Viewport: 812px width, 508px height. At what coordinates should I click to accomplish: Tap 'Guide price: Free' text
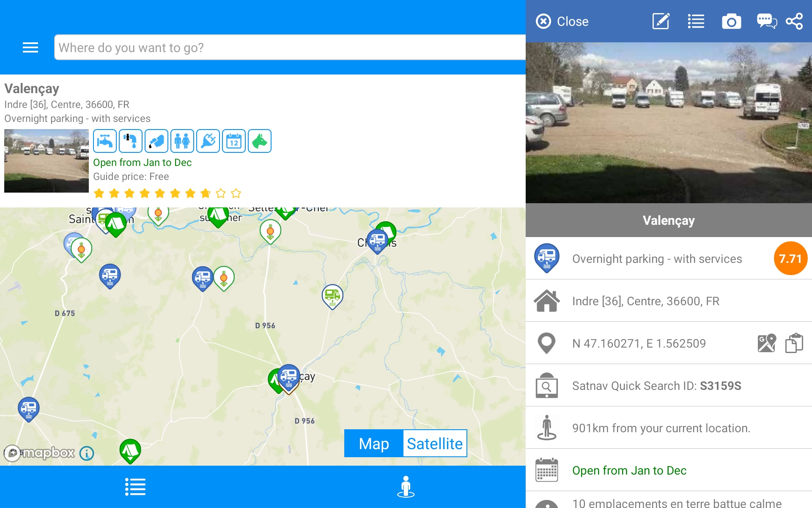click(x=131, y=177)
